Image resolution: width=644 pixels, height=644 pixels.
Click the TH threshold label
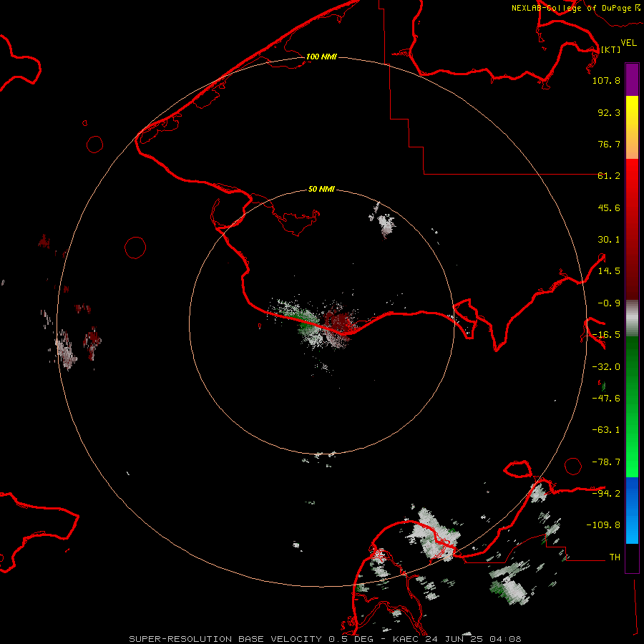click(615, 557)
